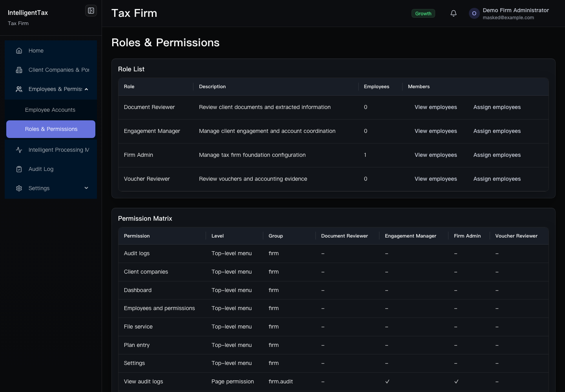Image resolution: width=565 pixels, height=392 pixels.
Task: Click Page permission level value
Action: tap(233, 381)
